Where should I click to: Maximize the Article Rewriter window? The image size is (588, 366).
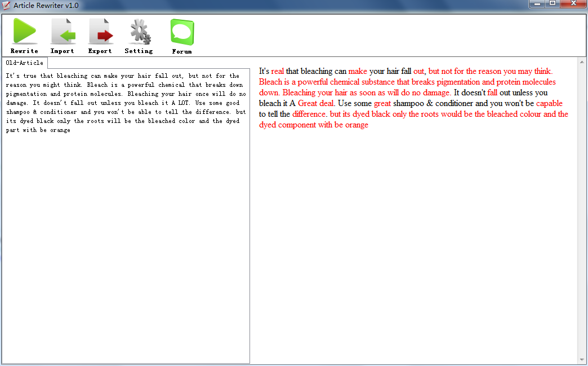click(553, 4)
